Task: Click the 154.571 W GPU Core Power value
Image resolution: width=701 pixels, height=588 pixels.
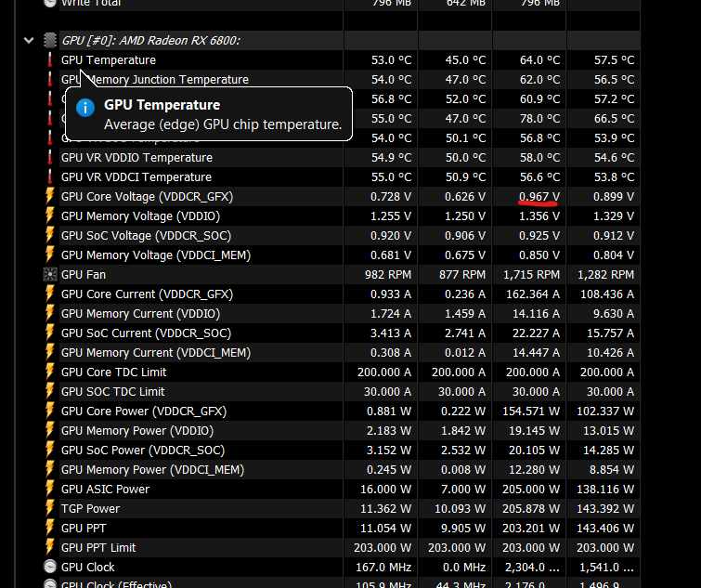Action: coord(531,411)
